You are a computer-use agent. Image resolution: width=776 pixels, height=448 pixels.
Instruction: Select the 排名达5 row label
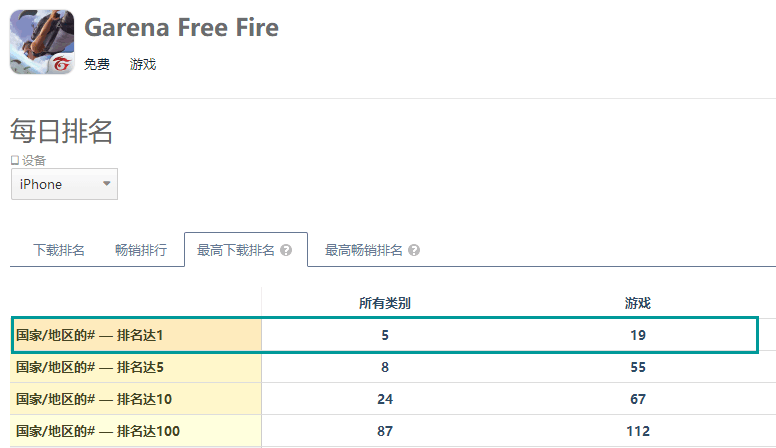point(90,367)
